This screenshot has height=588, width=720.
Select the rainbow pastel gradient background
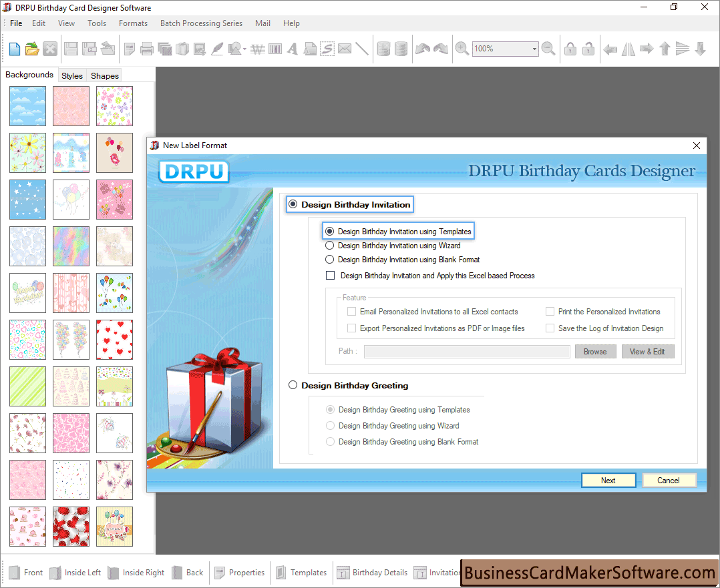pos(71,246)
